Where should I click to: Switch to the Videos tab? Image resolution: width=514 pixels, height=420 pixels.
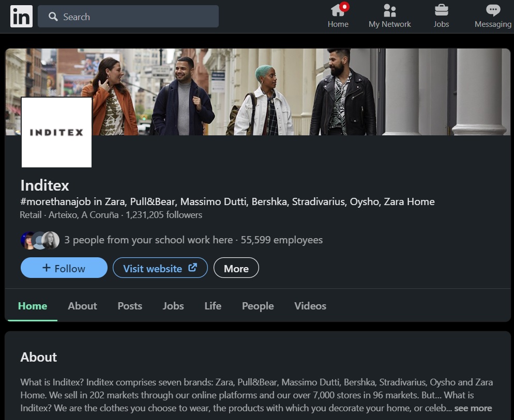(x=310, y=306)
